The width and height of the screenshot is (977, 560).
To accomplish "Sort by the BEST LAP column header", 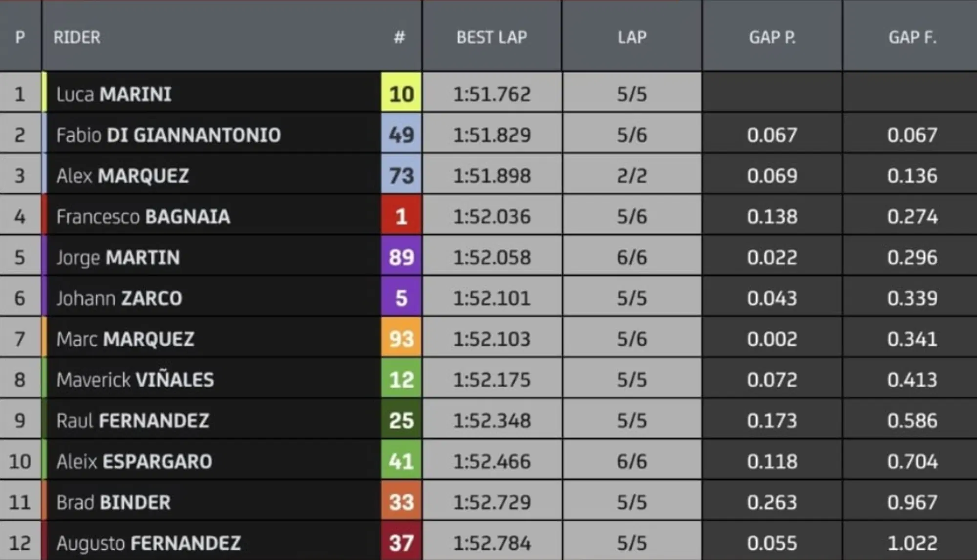I will coord(491,37).
